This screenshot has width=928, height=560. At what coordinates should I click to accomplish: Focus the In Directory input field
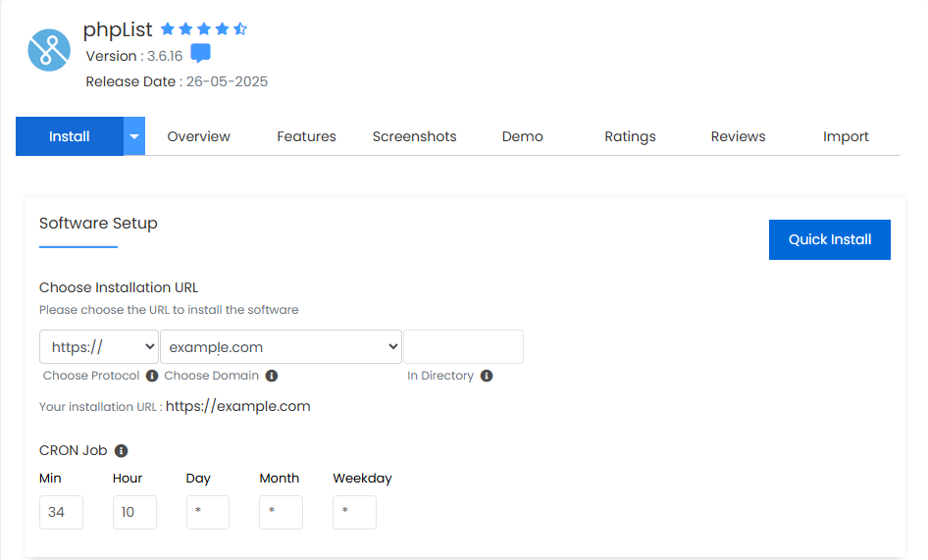[463, 347]
